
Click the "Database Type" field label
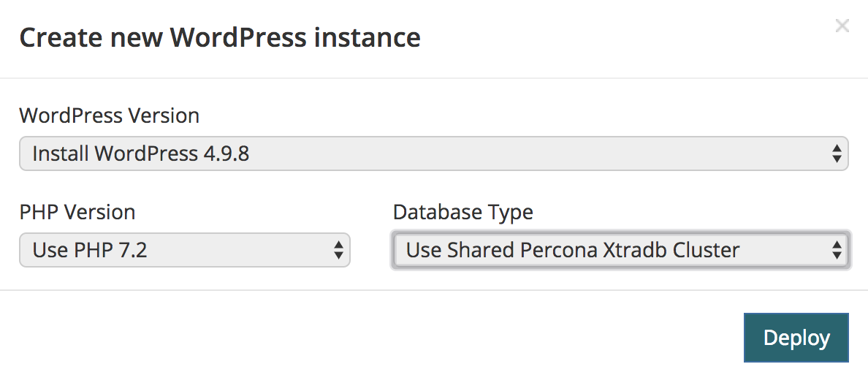462,212
